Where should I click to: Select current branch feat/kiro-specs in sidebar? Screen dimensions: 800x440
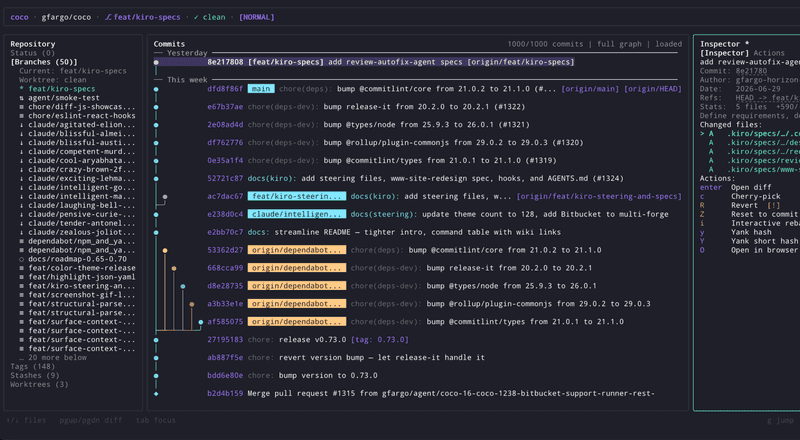point(57,89)
